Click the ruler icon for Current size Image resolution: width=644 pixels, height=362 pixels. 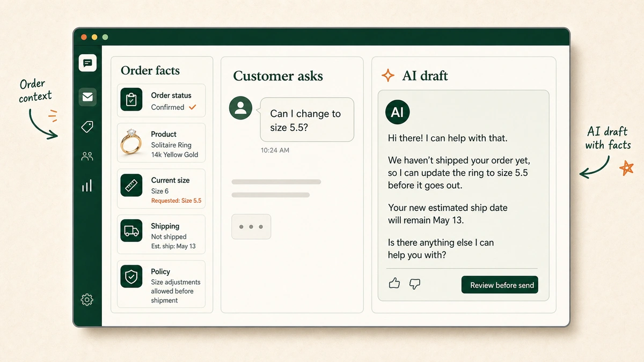tap(131, 185)
